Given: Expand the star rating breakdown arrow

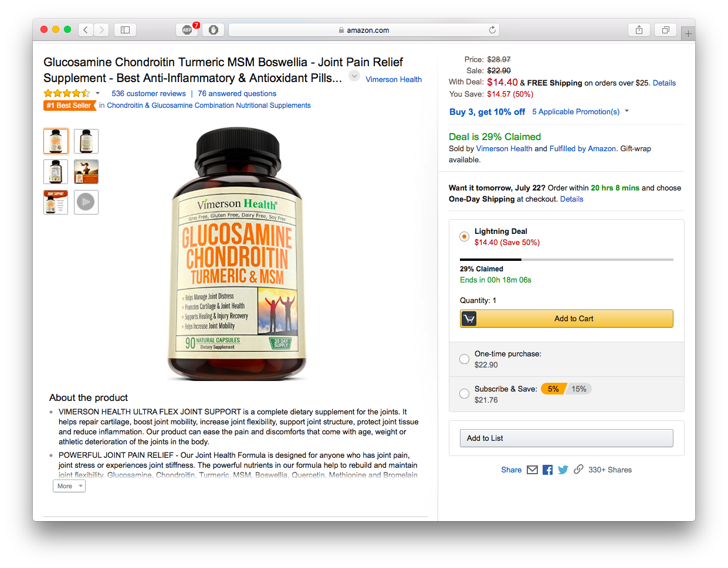Looking at the screenshot, I should [x=97, y=93].
